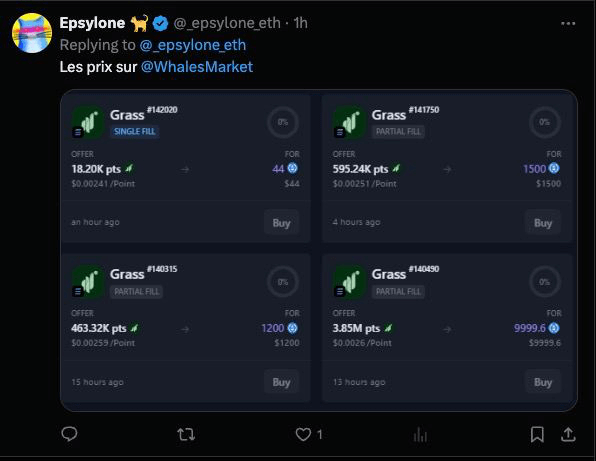Open the @WhalesMarket mention link
596x461 pixels.
pyautogui.click(x=197, y=67)
